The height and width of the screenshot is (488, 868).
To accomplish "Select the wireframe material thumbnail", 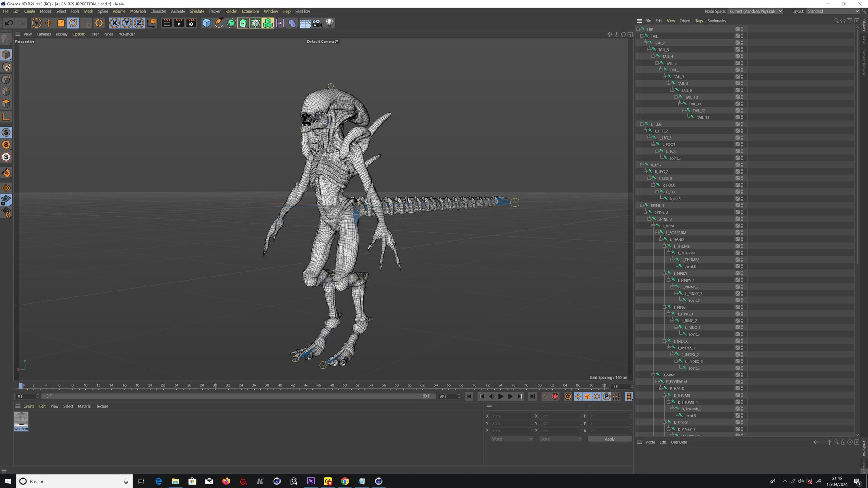I will [21, 421].
